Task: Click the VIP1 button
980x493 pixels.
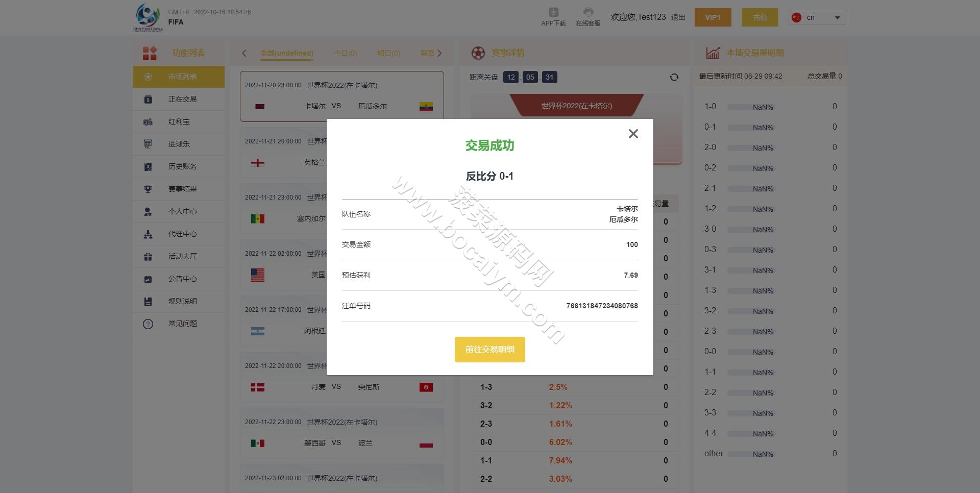Action: (x=713, y=17)
